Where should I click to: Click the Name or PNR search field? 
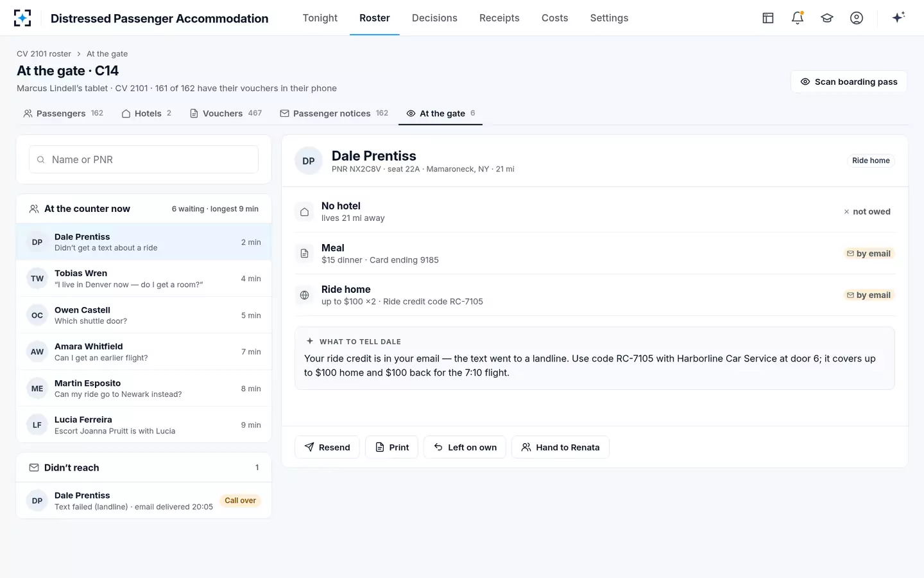[x=144, y=159]
